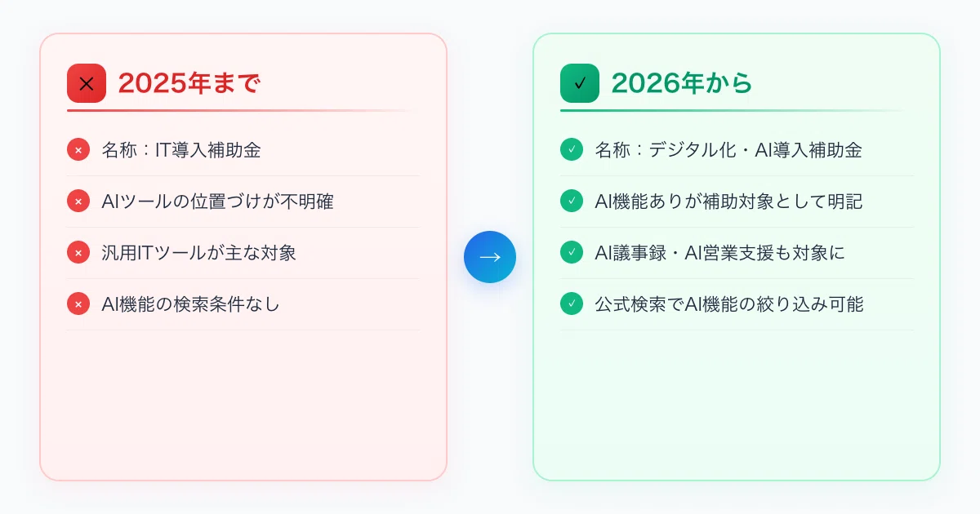Click the text 汎用ITツールが主な対象

(x=198, y=253)
